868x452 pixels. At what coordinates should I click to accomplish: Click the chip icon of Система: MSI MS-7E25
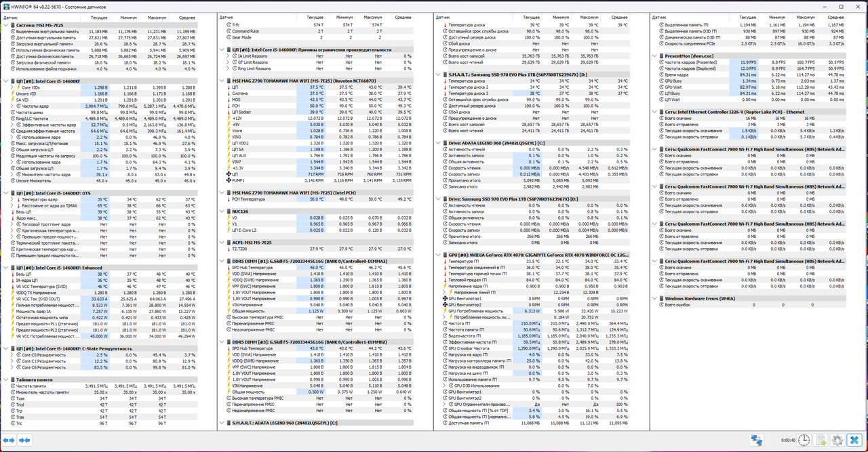pyautogui.click(x=12, y=24)
